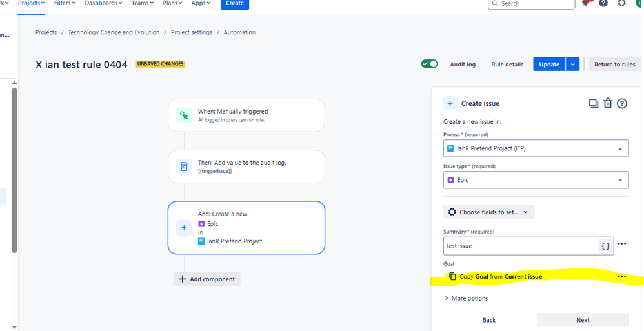Open help for the Create issue panel
644x331 pixels.
pyautogui.click(x=622, y=103)
